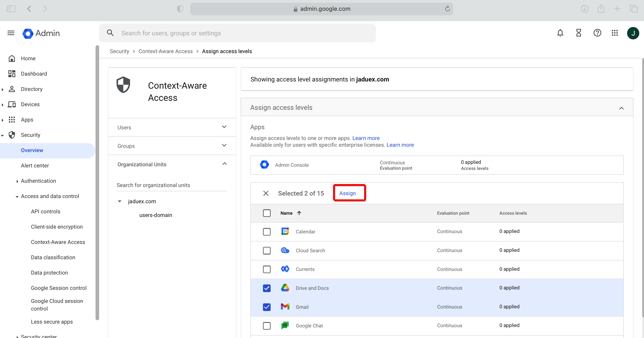Show Safari tab overview
The width and height of the screenshot is (644, 338).
(x=633, y=9)
